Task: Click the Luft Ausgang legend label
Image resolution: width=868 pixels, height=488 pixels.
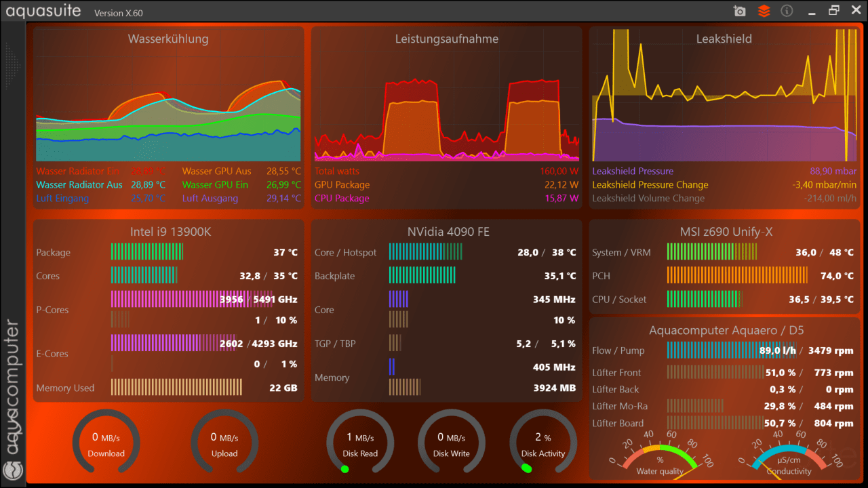Action: [x=210, y=199]
